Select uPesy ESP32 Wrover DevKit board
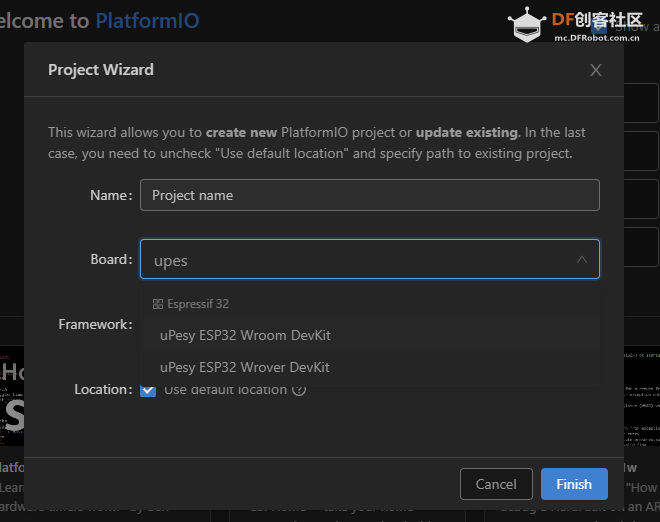Screen dimensions: 660x522 [370, 368]
